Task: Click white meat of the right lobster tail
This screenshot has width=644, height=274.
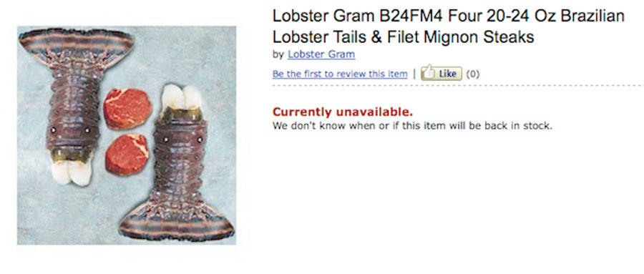Action: 181,98
